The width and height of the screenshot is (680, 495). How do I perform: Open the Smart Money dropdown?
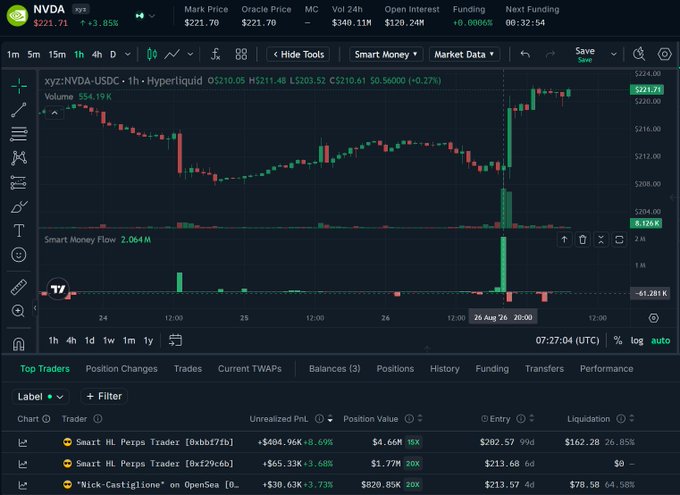[386, 54]
